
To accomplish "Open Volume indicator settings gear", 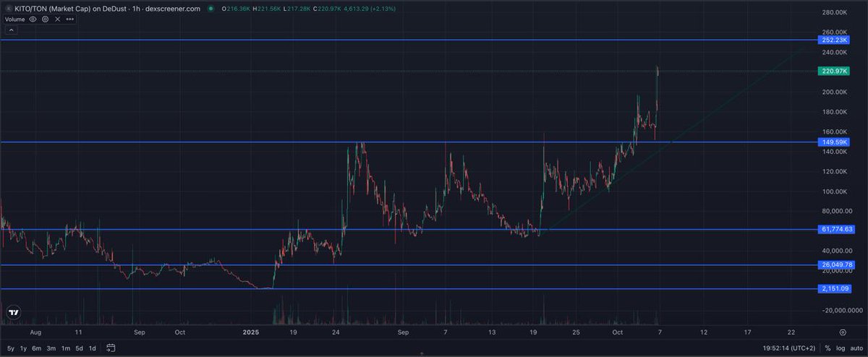I will [x=45, y=20].
